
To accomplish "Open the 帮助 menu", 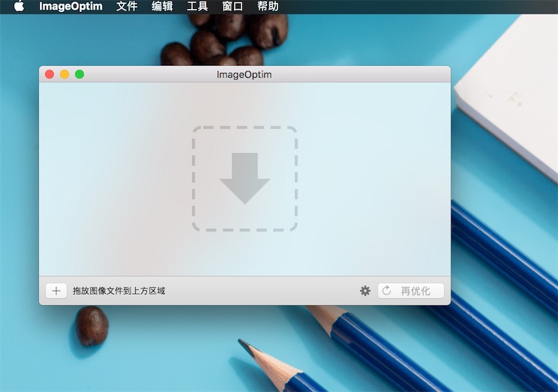I will click(x=268, y=7).
